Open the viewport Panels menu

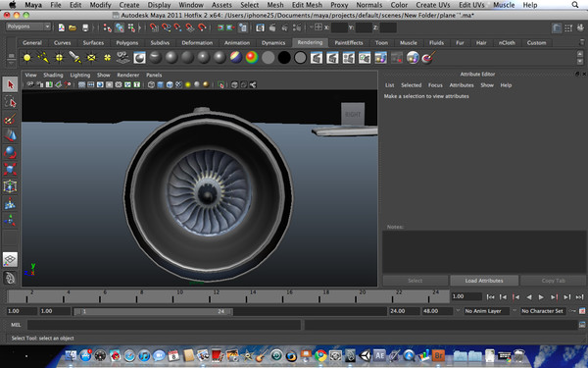coord(154,76)
